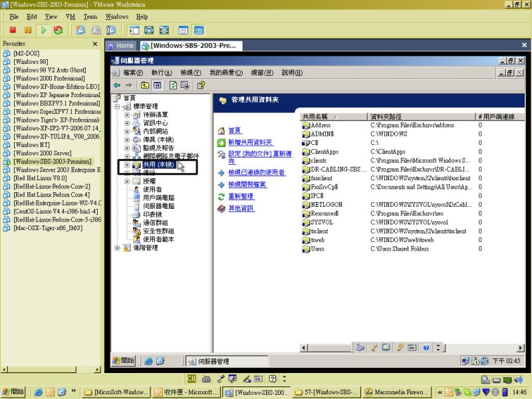The image size is (532, 399).
Task: Click the 其他資訊 link
Action: (x=241, y=208)
